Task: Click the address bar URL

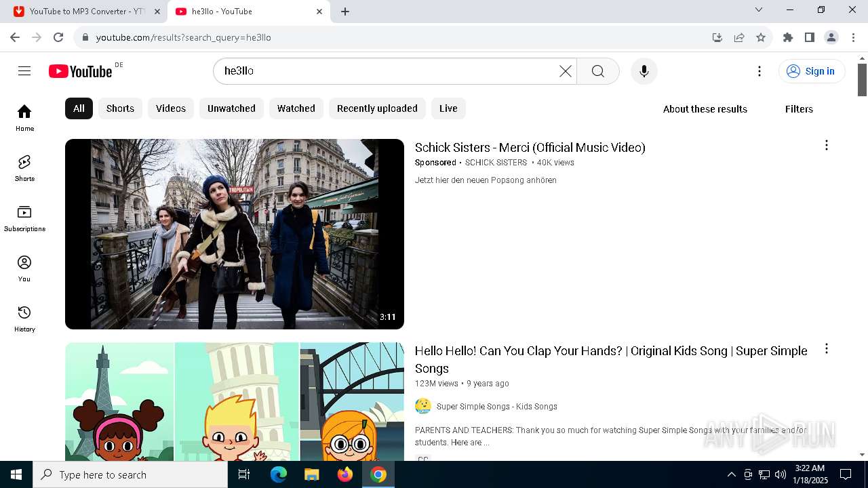Action: pos(184,38)
